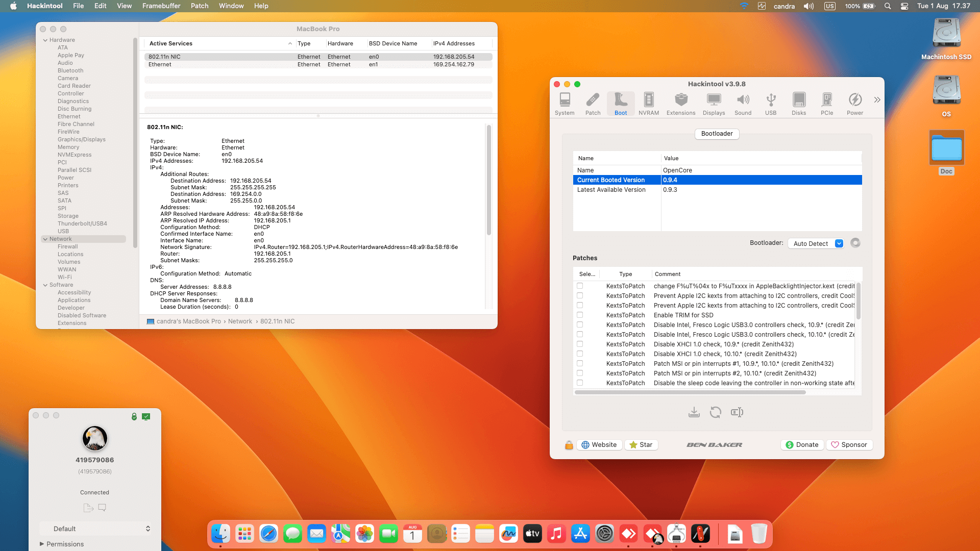Open the USB section of Hackintool
The height and width of the screenshot is (551, 980).
coord(771,103)
